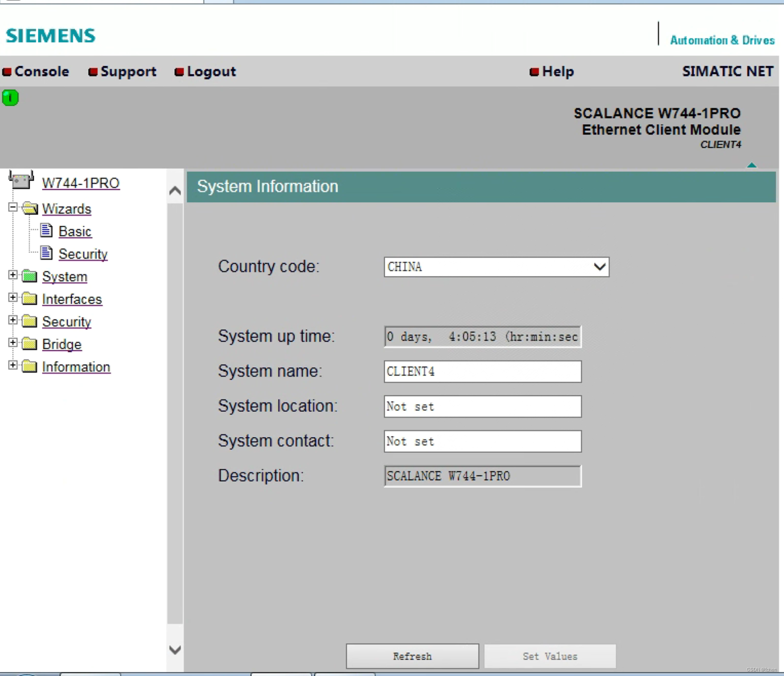The width and height of the screenshot is (784, 676).
Task: Open the Basic wizard link
Action: coord(75,232)
